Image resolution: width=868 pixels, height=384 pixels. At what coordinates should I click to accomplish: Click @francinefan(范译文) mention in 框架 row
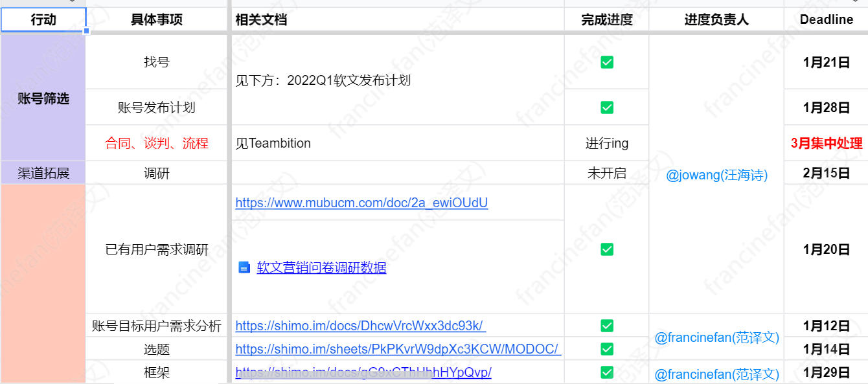[716, 374]
